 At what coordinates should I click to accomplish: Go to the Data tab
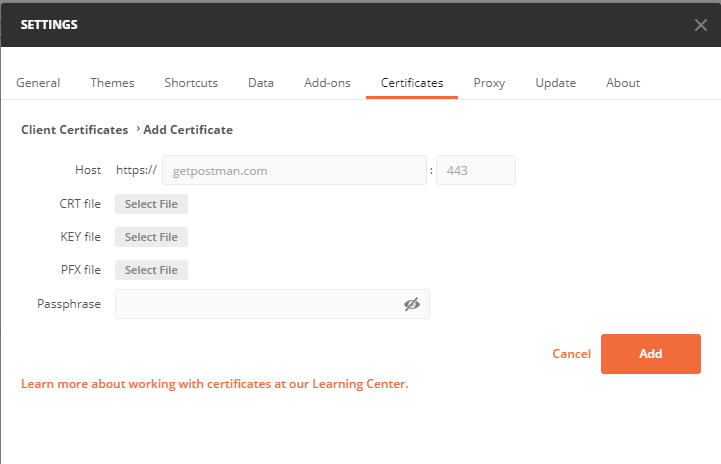coord(261,83)
